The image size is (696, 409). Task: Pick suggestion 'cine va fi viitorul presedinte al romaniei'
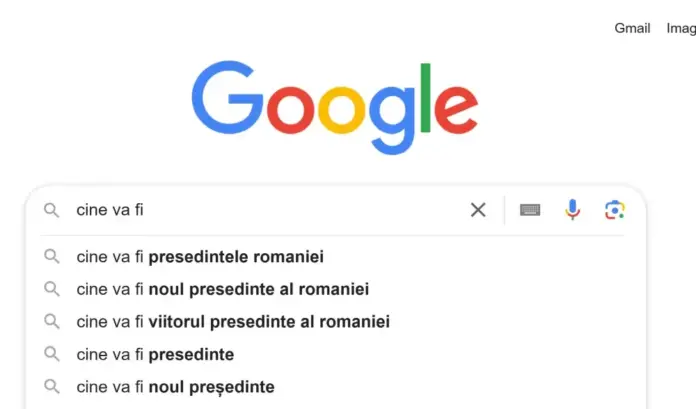233,322
